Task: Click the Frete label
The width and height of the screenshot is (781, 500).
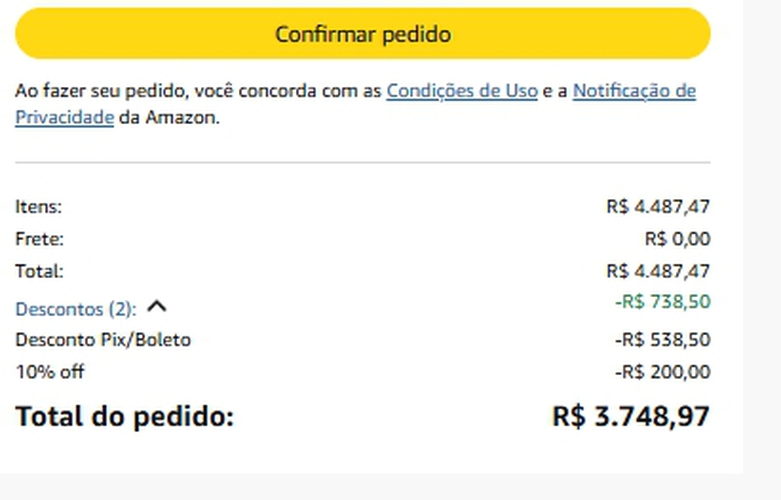Action: click(x=39, y=239)
